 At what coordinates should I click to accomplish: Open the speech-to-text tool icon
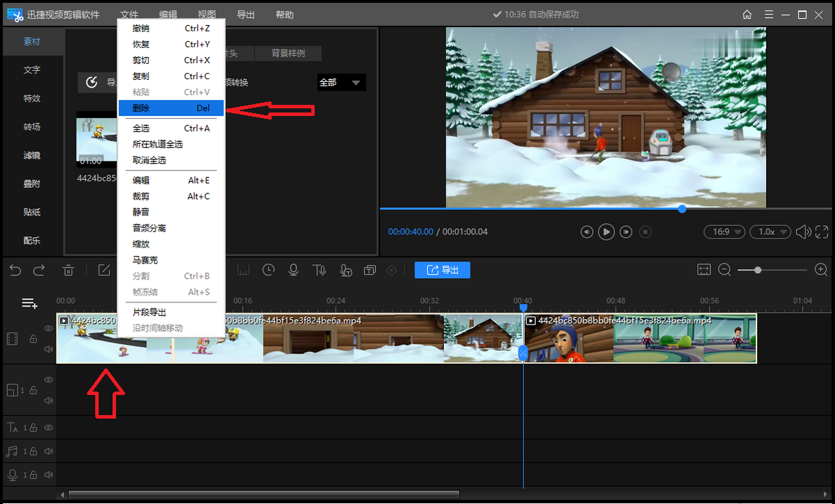pyautogui.click(x=345, y=270)
